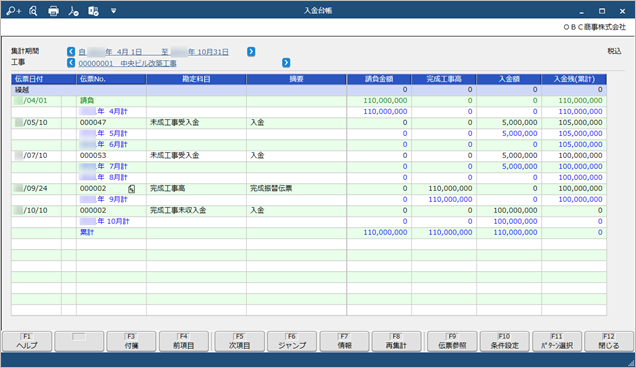Select the 8月計 subtotal row label
Image resolution: width=636 pixels, height=368 pixels.
[x=104, y=177]
